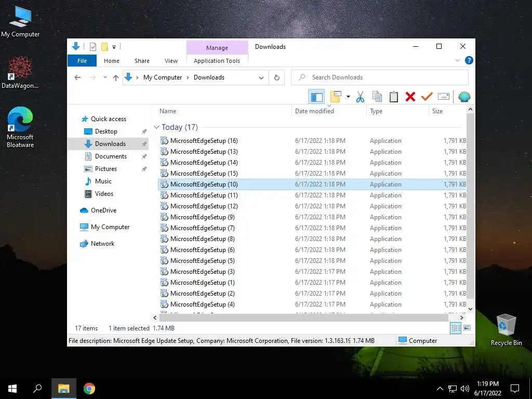Open the View ribbon tab
Viewport: 532px width, 399px height.
171,61
